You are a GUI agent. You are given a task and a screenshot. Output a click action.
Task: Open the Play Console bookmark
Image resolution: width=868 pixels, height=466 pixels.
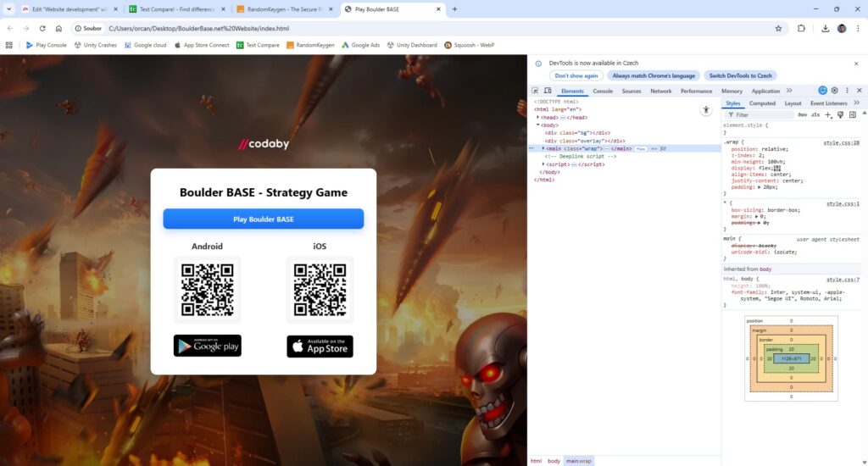47,45
